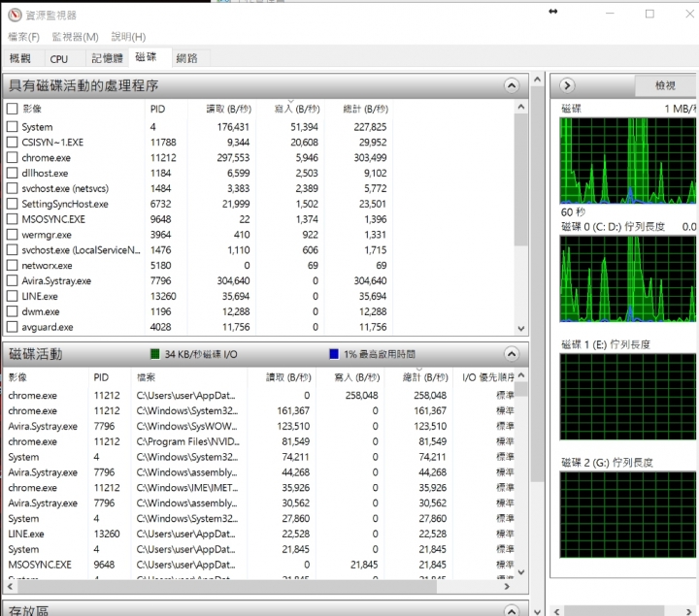This screenshot has height=616, width=699.
Task: Tick the checkbox for CSISYN~1.EXE
Action: click(x=13, y=142)
